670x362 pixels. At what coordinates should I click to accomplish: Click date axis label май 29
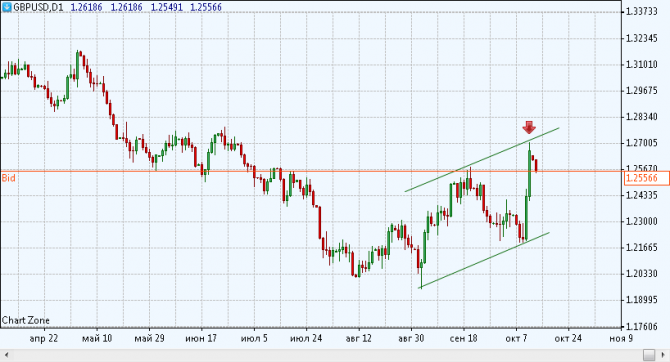click(150, 338)
